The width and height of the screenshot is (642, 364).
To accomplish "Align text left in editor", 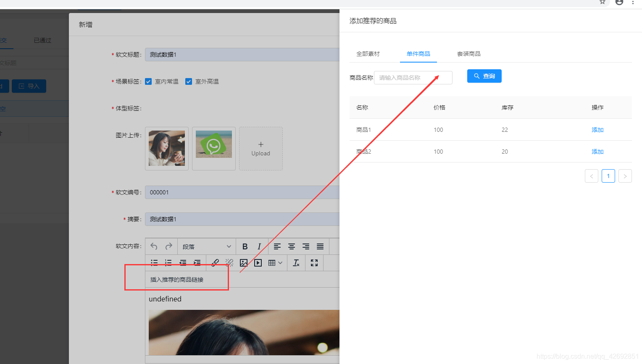I will (277, 246).
